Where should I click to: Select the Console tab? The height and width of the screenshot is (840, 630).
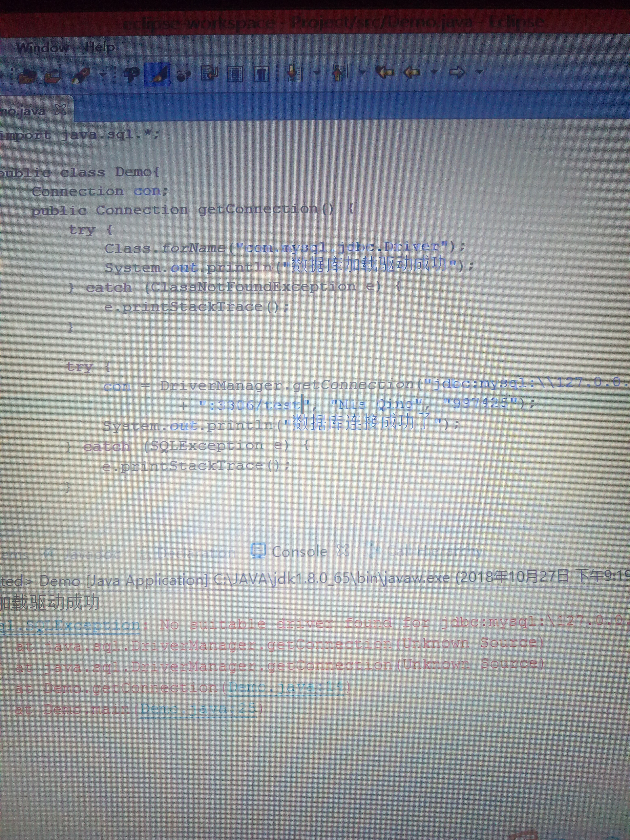(299, 552)
